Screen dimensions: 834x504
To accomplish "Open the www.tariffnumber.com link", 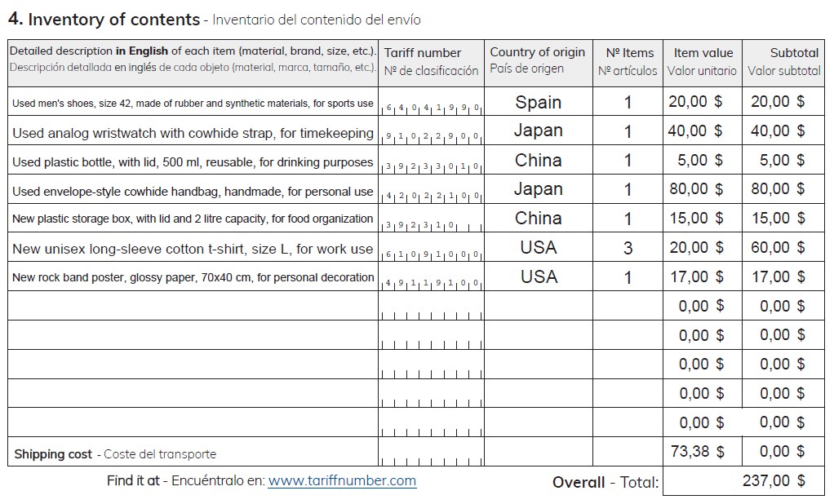I will (x=342, y=480).
